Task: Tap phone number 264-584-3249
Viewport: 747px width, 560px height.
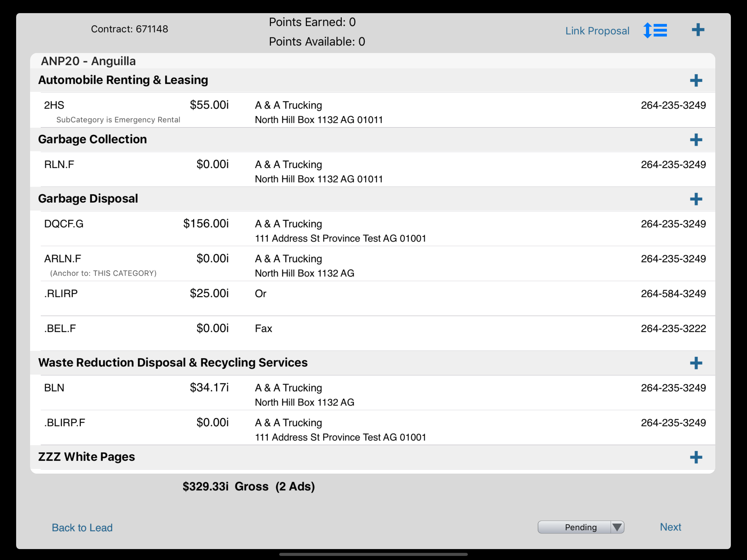Action: pyautogui.click(x=673, y=293)
